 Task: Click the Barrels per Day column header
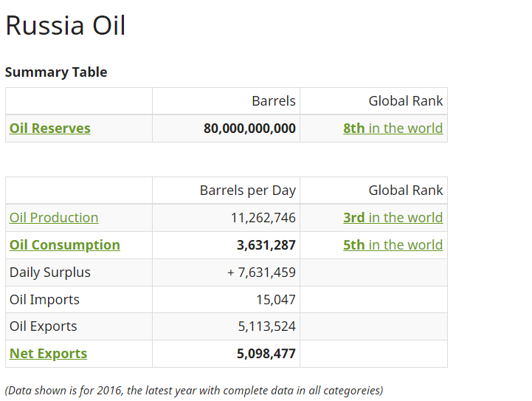click(248, 191)
